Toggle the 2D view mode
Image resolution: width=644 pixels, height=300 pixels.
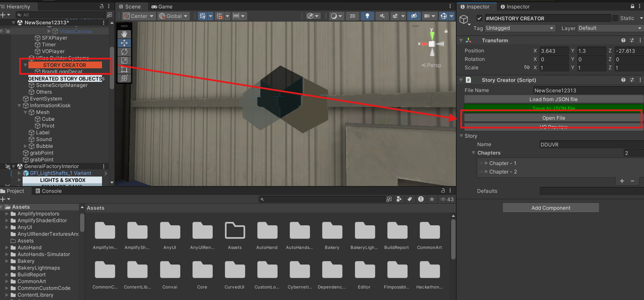[352, 16]
